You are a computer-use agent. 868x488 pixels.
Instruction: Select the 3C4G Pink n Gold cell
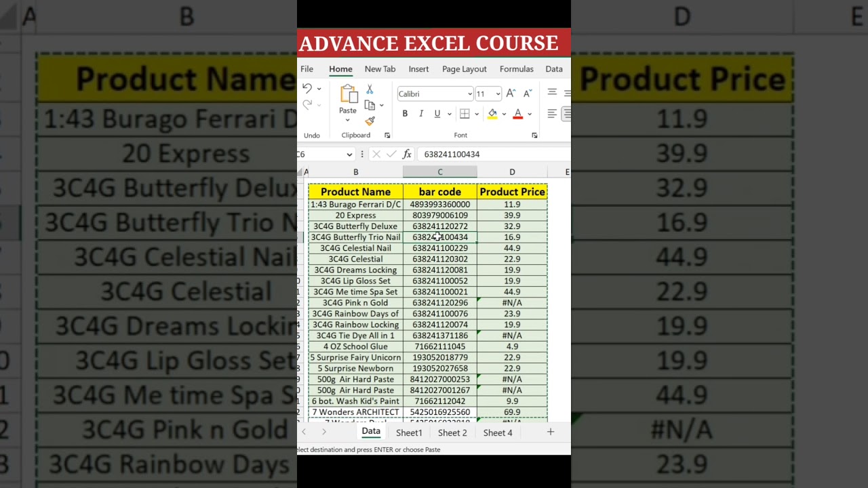coord(356,303)
